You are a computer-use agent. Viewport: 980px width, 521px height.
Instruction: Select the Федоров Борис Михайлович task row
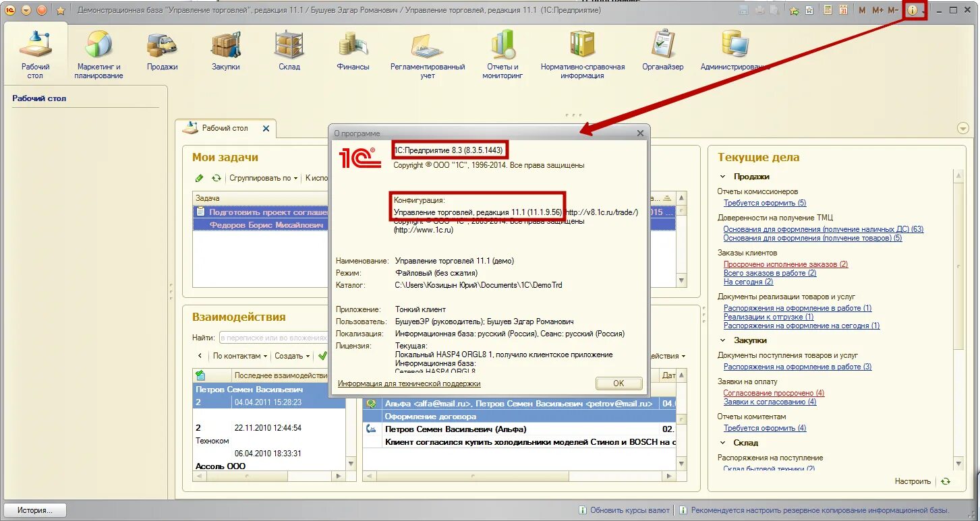pos(260,225)
